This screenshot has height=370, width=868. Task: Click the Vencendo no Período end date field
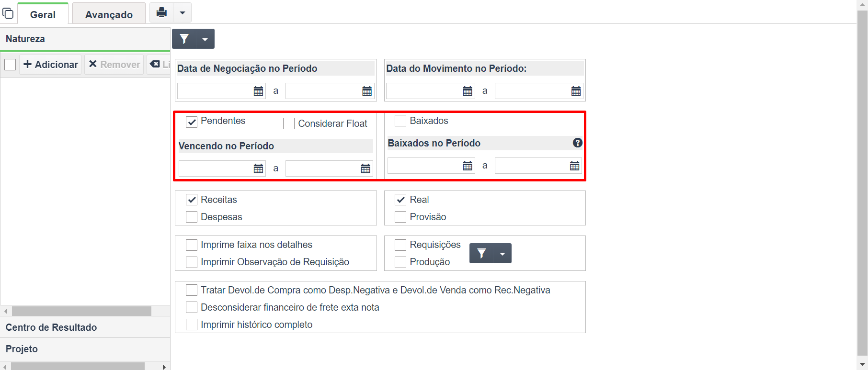[322, 168]
